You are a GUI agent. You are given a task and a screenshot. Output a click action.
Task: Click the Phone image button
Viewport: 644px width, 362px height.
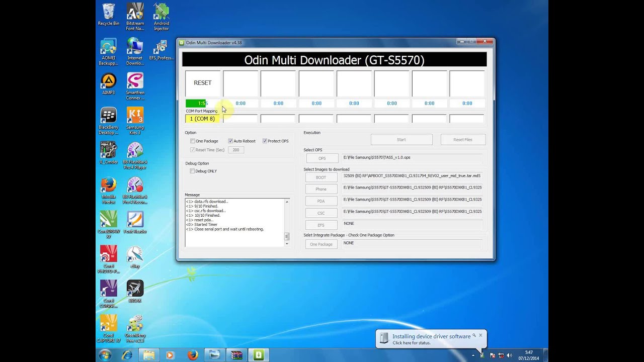click(x=321, y=189)
